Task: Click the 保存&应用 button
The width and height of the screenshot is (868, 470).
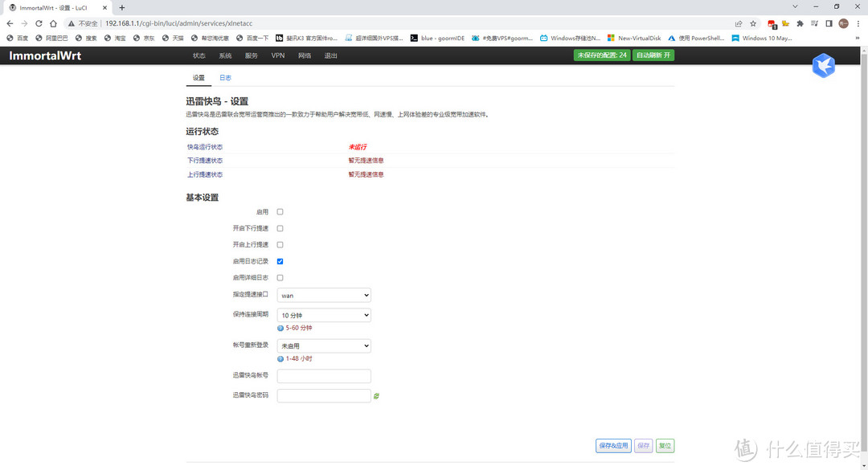Action: tap(613, 446)
